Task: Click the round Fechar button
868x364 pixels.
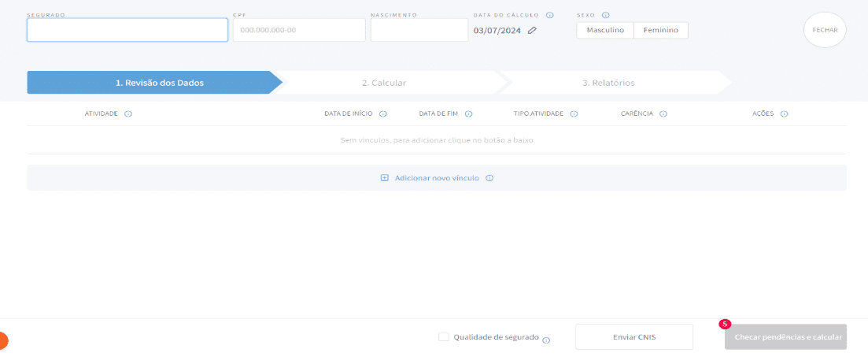Action: tap(824, 30)
